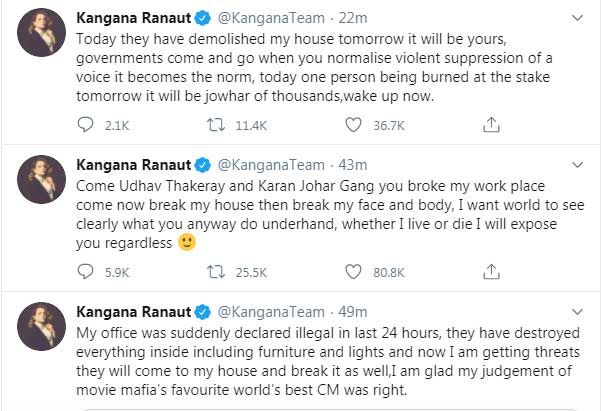Like the tweet with 80.8K likes
This screenshot has width=601, height=411.
click(x=353, y=271)
